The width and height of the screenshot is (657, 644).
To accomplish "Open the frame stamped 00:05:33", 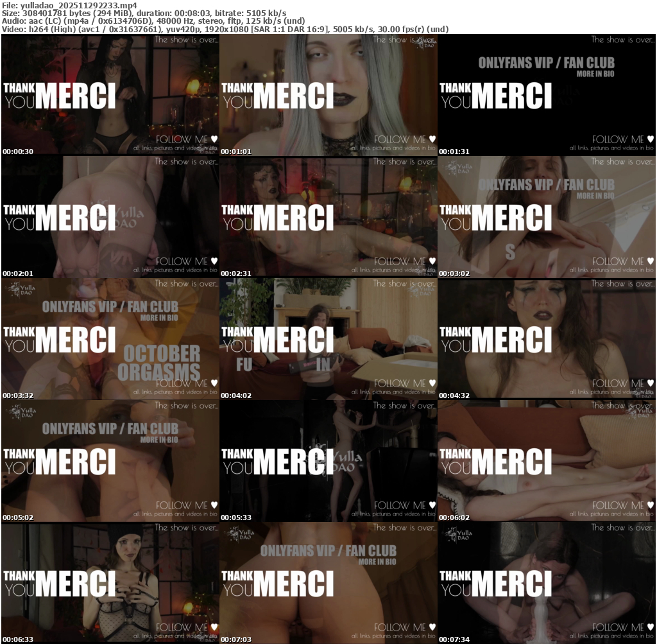I will pos(328,461).
